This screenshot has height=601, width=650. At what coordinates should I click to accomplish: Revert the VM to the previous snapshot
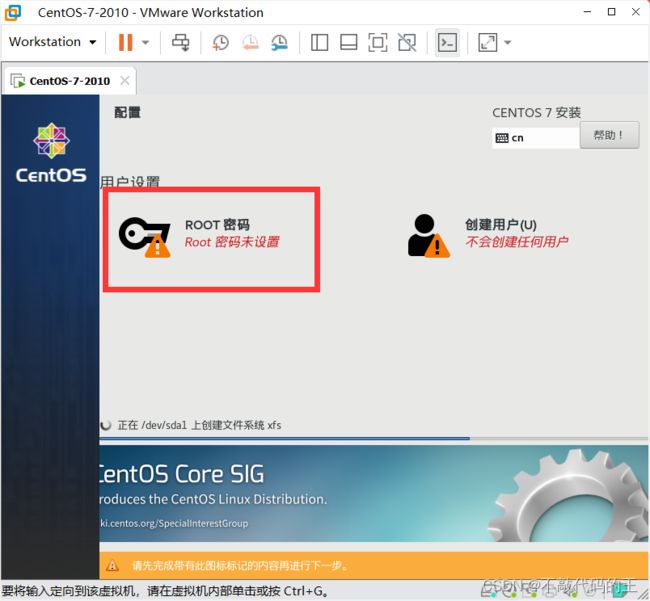(250, 42)
